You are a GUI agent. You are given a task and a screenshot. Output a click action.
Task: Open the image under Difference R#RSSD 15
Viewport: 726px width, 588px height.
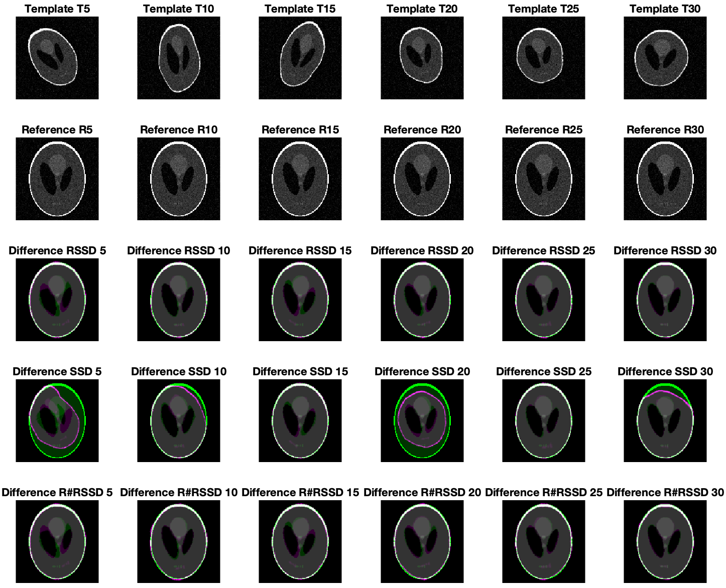click(x=300, y=541)
